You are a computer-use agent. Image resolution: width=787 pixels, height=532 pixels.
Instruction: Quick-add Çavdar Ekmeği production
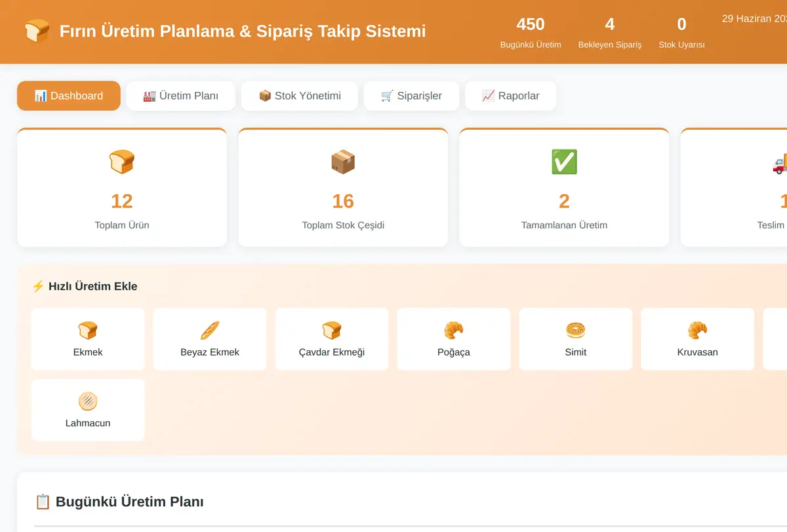(x=332, y=339)
